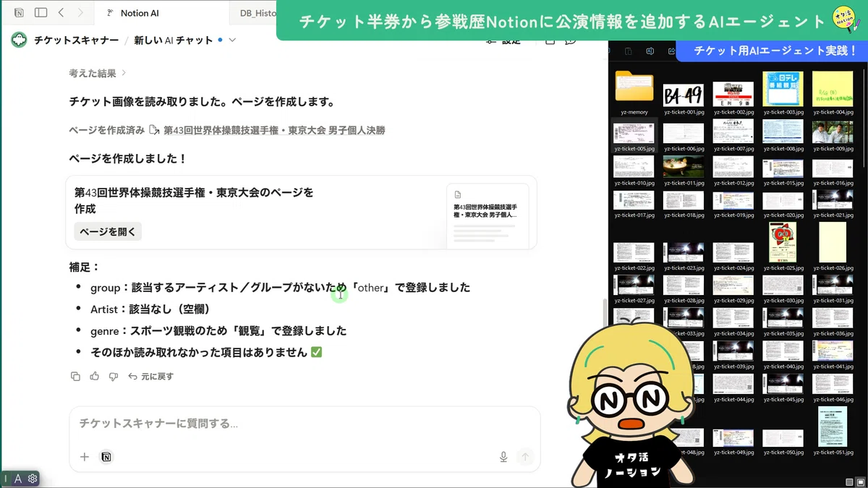The image size is (868, 488).
Task: Switch to the DB_Histo tab
Action: point(259,12)
